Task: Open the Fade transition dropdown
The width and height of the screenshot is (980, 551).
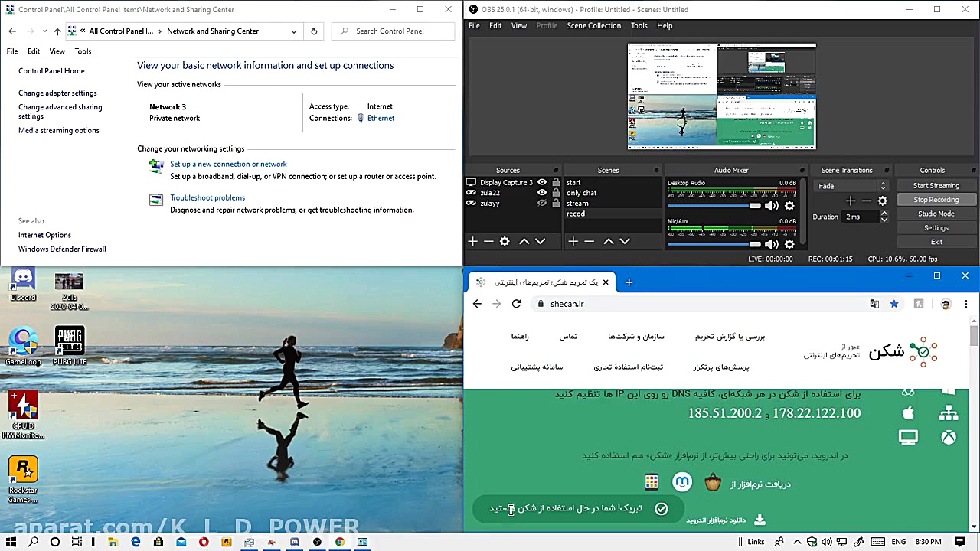Action: click(x=851, y=186)
